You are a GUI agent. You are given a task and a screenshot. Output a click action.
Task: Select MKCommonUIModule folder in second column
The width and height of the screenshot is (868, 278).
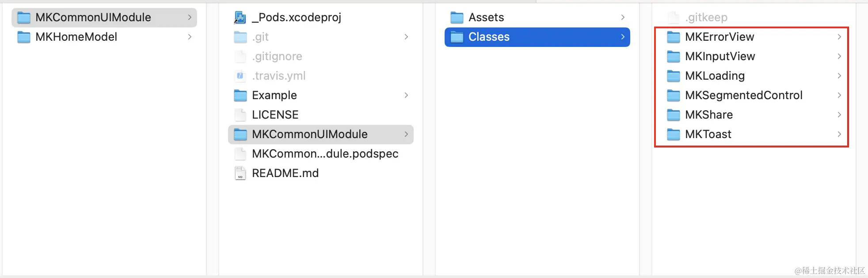(x=320, y=134)
